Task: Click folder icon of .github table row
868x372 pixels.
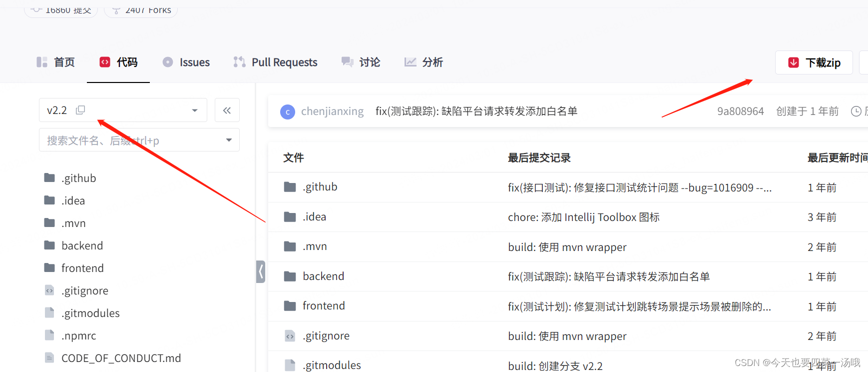Action: coord(290,186)
